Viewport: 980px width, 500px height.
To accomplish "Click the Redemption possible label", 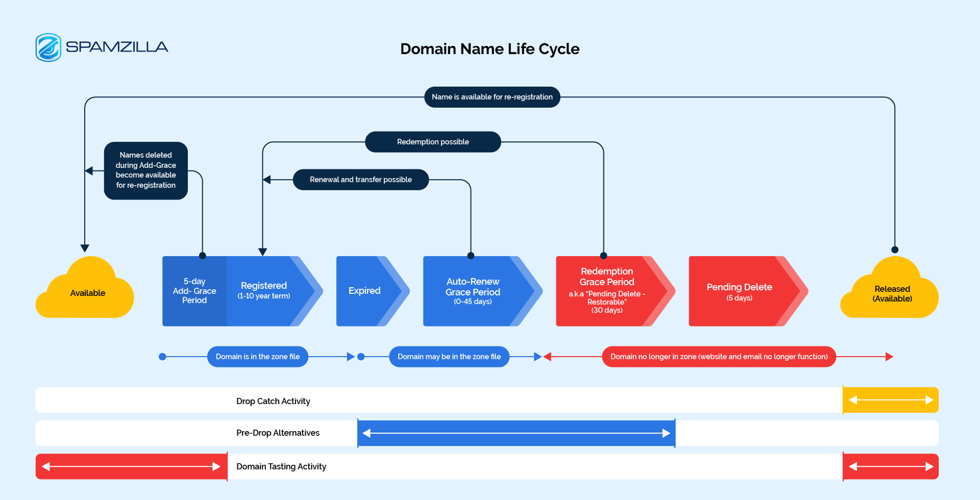I will (433, 142).
